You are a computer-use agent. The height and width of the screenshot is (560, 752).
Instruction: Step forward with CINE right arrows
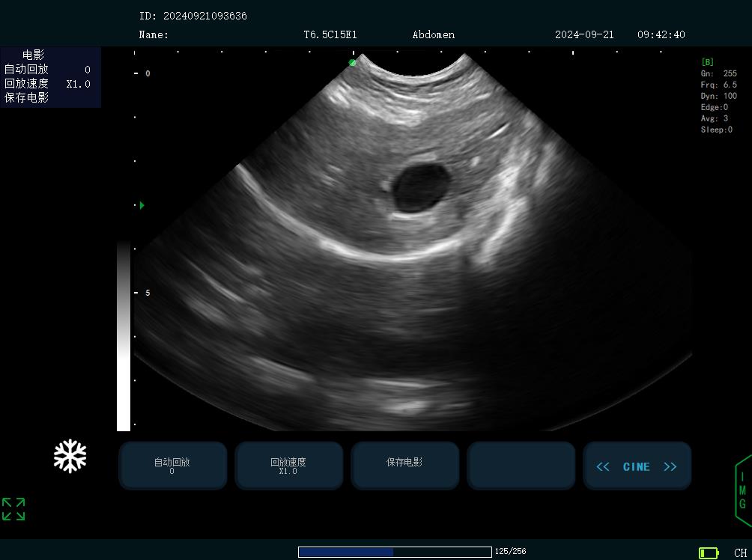670,466
